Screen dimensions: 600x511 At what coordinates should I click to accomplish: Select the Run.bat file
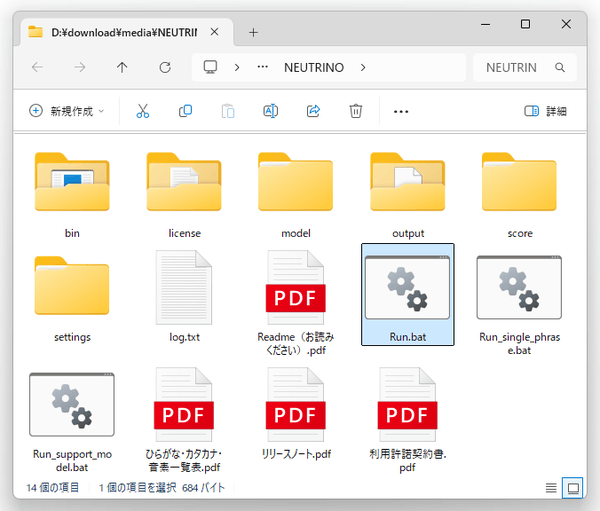coord(408,294)
